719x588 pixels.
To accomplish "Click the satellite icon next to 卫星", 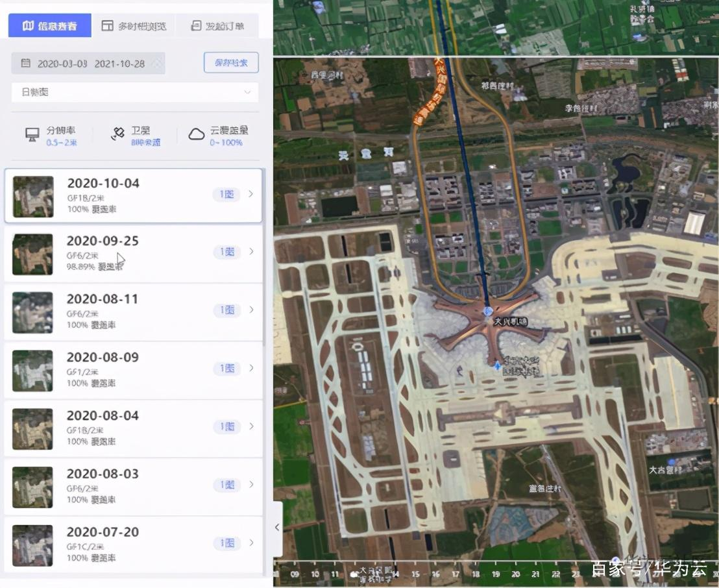I will click(118, 134).
